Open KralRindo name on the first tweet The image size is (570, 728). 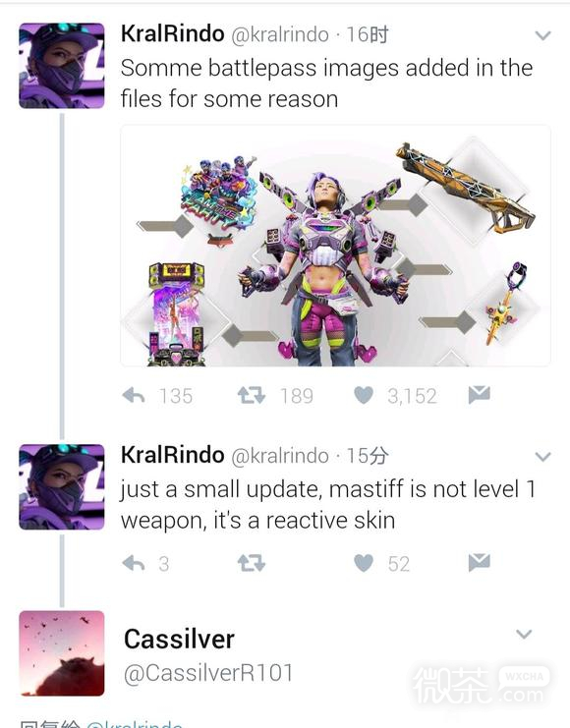(x=172, y=33)
